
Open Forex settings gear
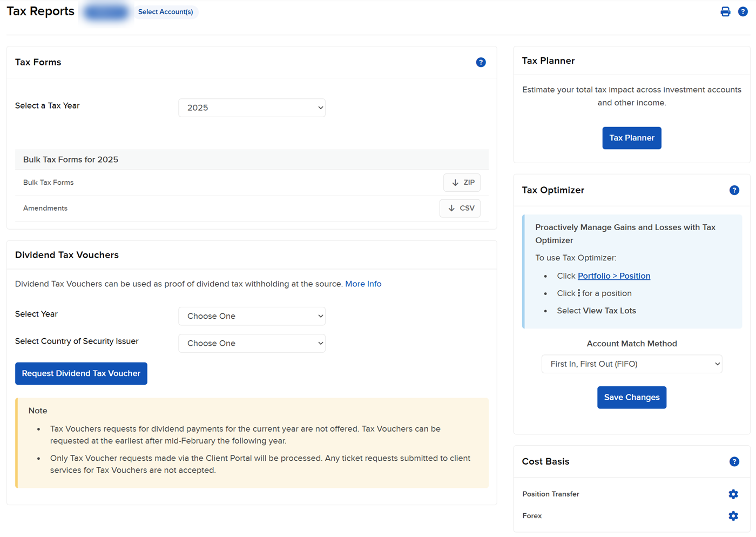[x=733, y=515]
